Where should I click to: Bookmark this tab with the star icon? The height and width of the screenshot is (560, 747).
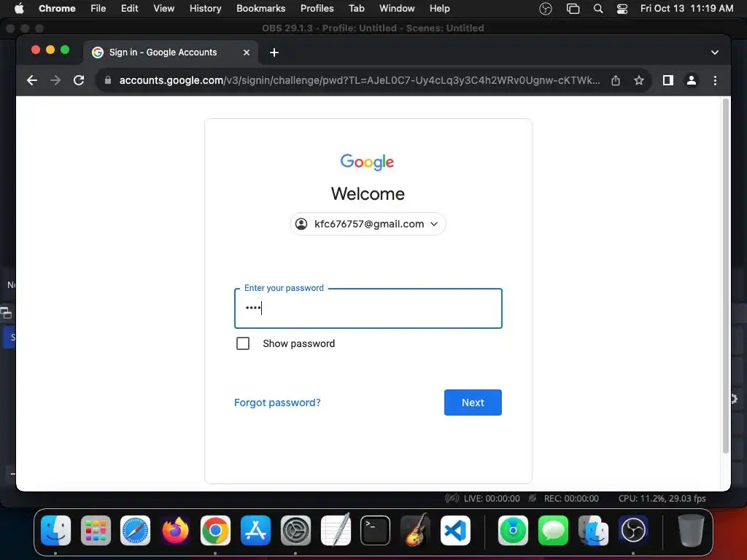pyautogui.click(x=639, y=80)
